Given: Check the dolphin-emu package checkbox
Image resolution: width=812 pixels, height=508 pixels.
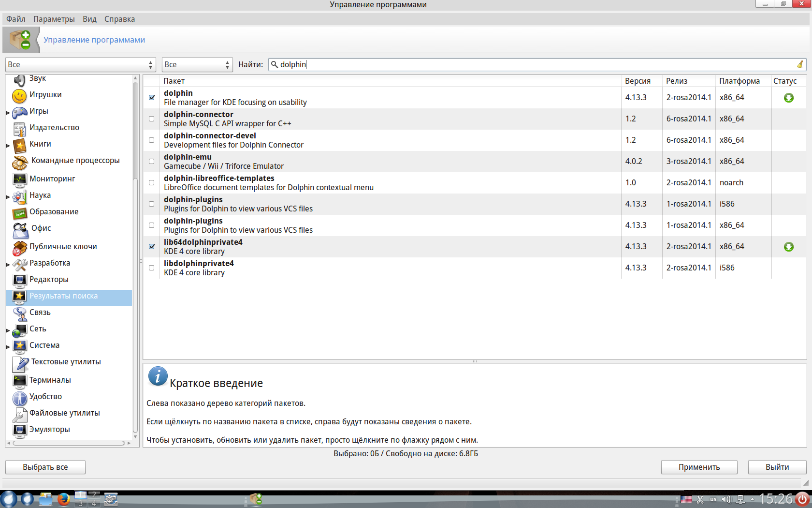Looking at the screenshot, I should 152,162.
